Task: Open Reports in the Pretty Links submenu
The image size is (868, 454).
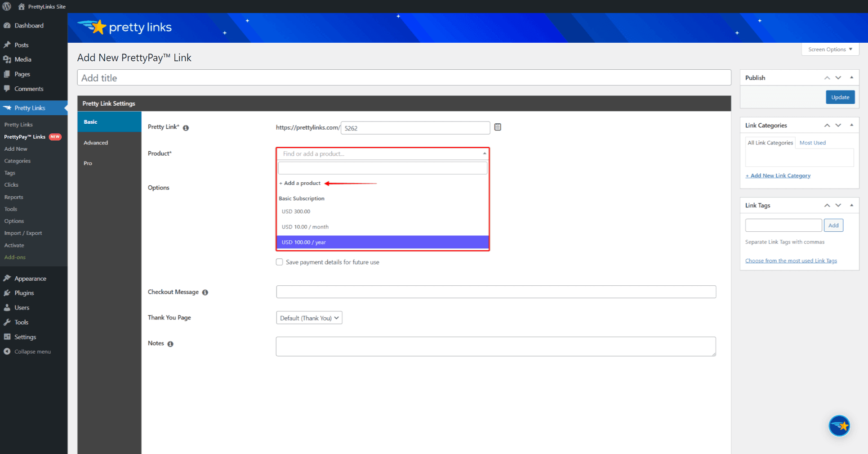Action: (13, 197)
